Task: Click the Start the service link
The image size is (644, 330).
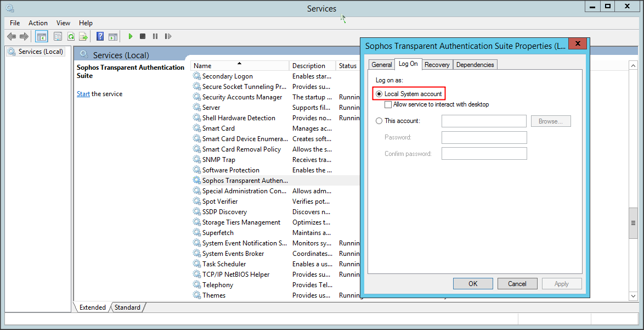Action: tap(83, 94)
